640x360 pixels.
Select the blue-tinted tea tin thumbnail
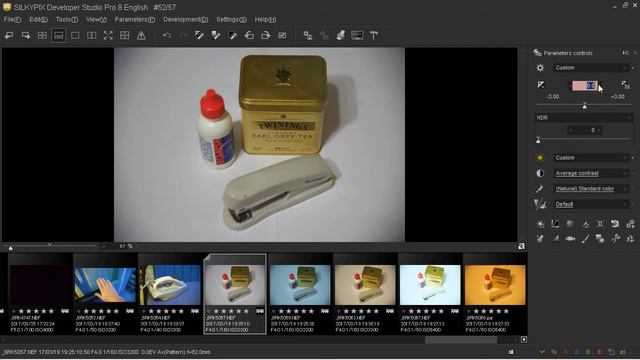300,285
